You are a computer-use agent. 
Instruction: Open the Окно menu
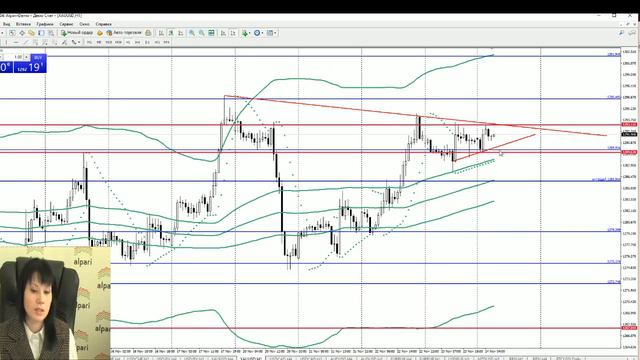click(84, 24)
